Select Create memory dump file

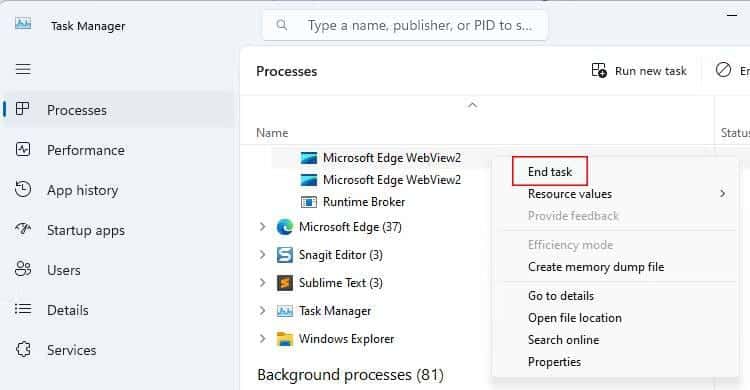click(596, 267)
